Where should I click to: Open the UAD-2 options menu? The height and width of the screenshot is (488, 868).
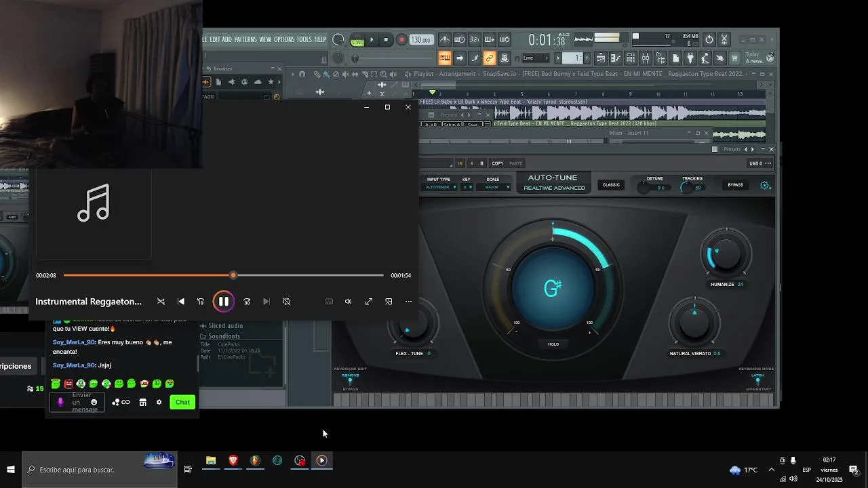coord(759,163)
